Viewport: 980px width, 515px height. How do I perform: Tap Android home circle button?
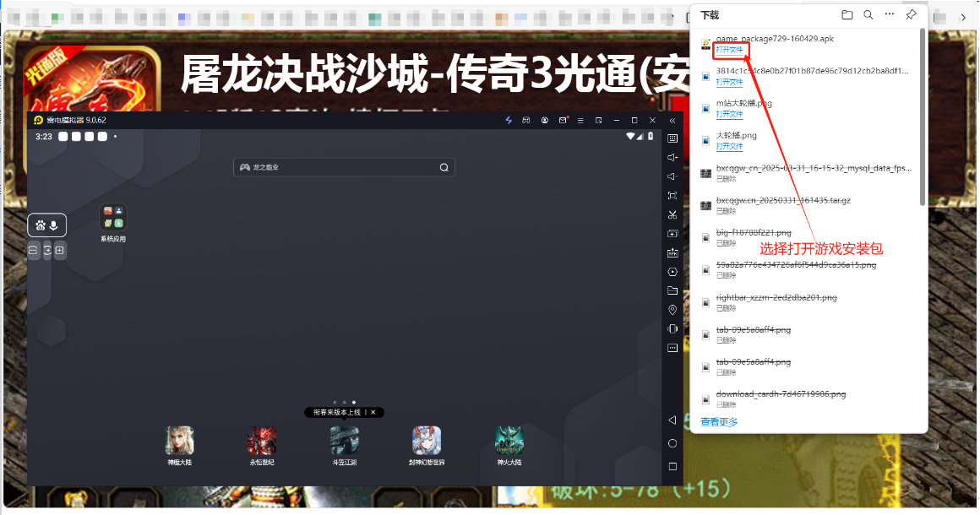coord(672,443)
